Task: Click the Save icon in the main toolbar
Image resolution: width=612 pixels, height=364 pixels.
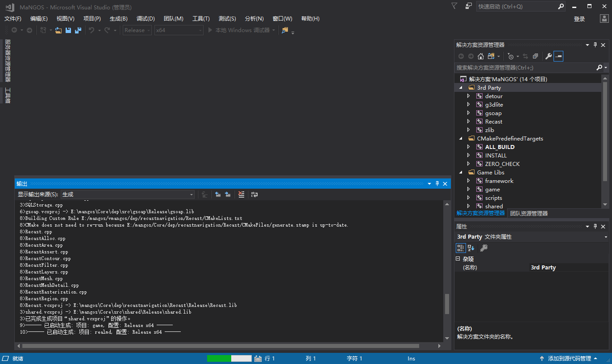Action: click(68, 30)
